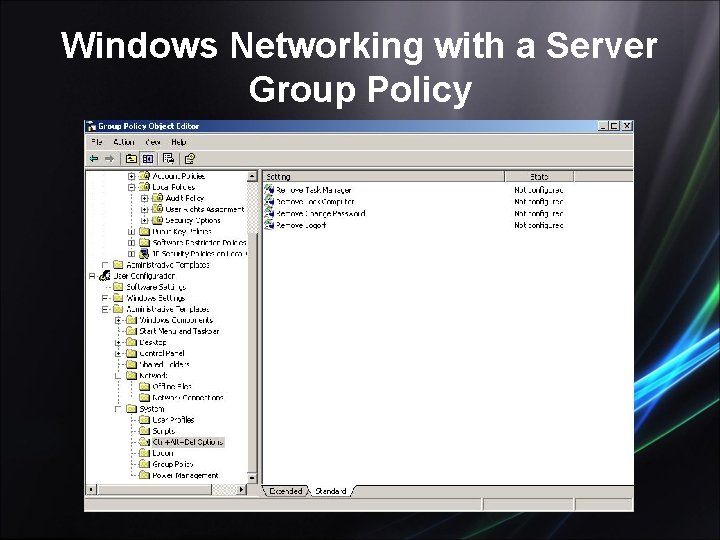Viewport: 720px width, 540px height.
Task: Select Start Menu and Taskbar in tree
Action: 179,331
